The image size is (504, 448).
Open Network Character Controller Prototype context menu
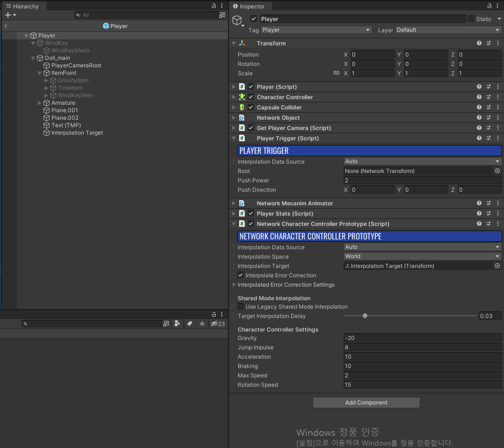click(x=498, y=224)
